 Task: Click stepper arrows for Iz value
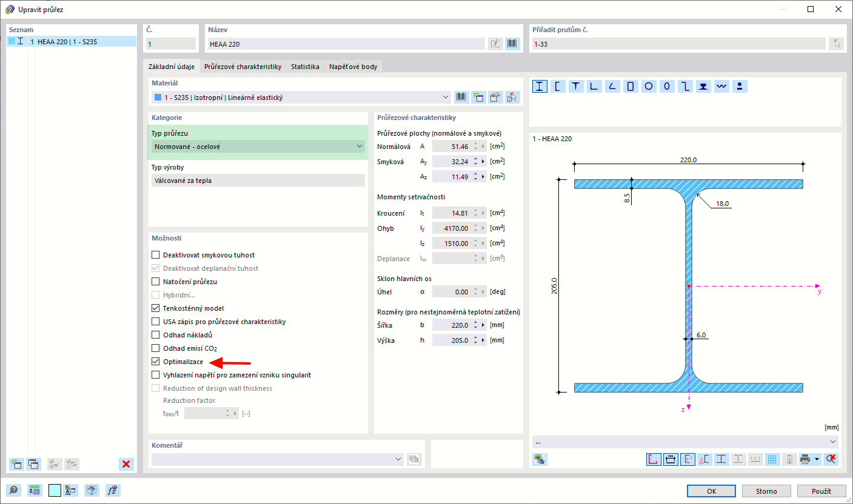tap(475, 244)
